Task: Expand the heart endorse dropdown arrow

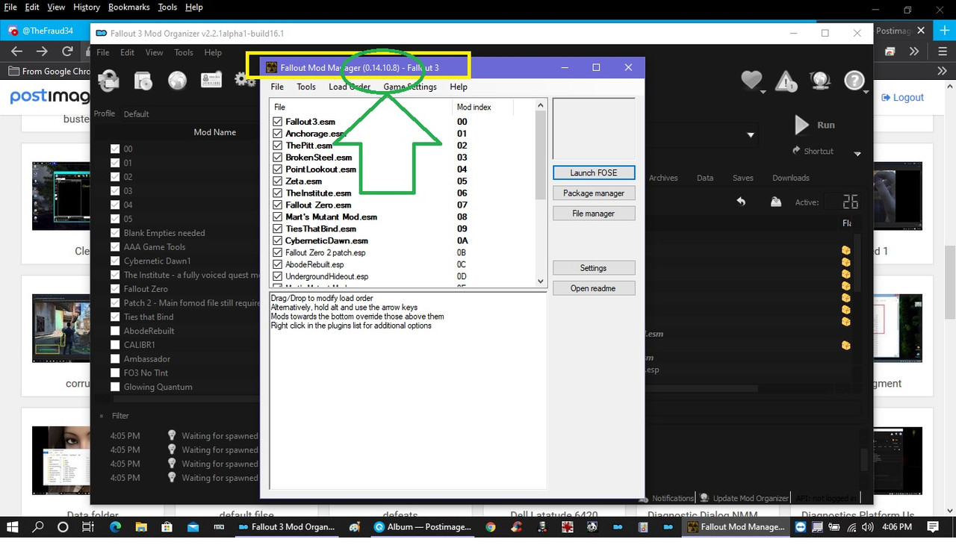Action: 763,92
